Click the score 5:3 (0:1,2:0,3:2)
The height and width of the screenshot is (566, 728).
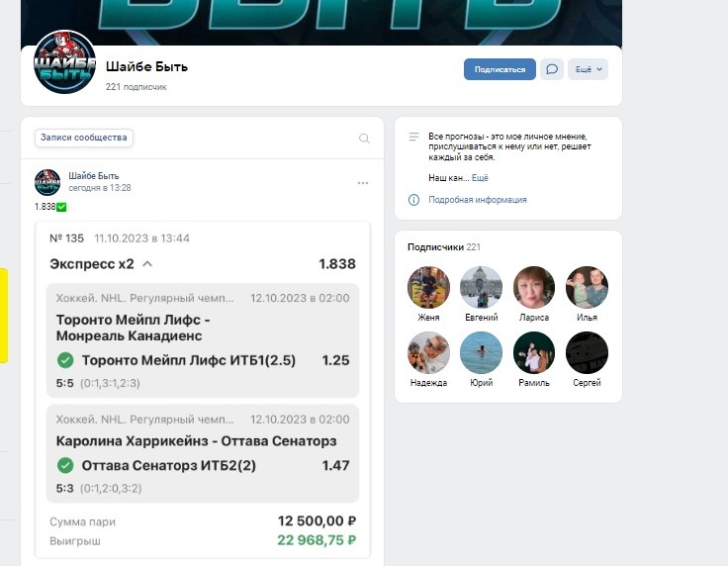(99, 489)
